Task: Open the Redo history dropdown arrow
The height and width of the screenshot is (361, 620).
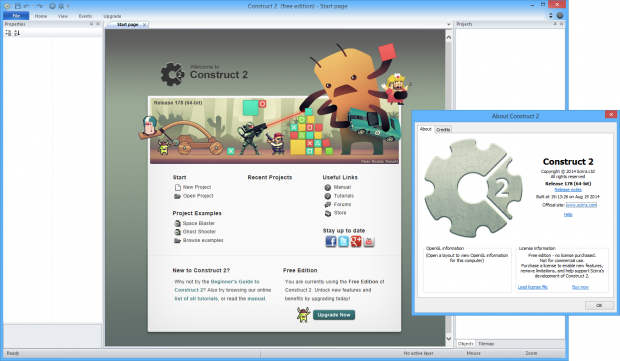Action: (45, 6)
